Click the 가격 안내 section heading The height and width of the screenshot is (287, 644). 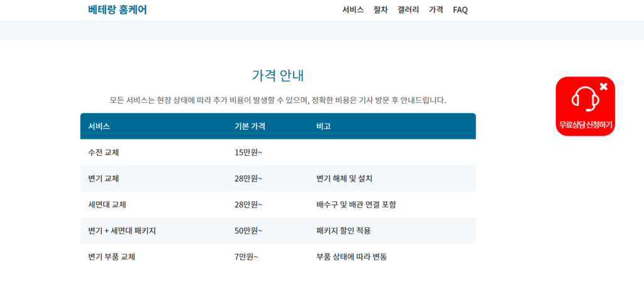(278, 76)
